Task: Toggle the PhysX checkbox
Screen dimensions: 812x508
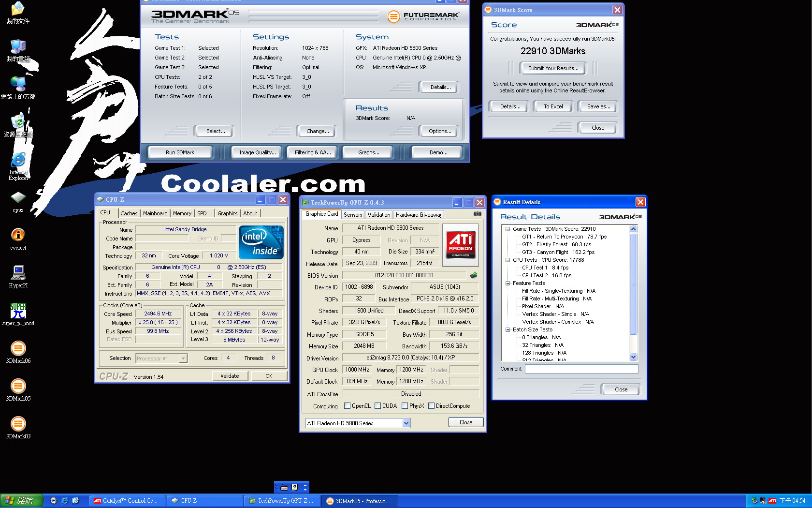Action: click(x=405, y=406)
